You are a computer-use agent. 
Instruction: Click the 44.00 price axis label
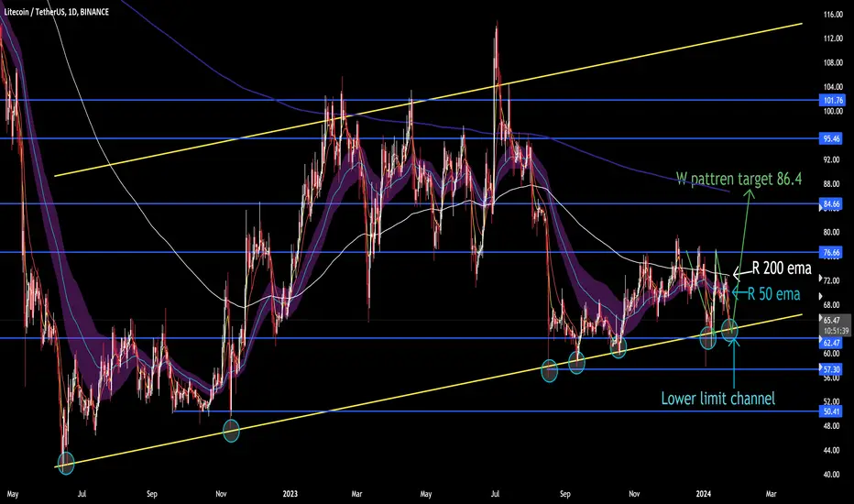[832, 450]
